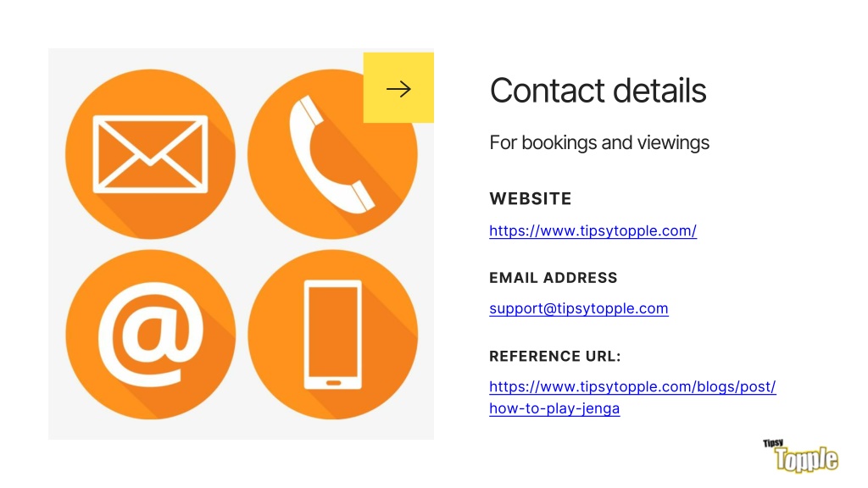Click the REFERENCE URL label
The height and width of the screenshot is (488, 868).
[x=555, y=357]
